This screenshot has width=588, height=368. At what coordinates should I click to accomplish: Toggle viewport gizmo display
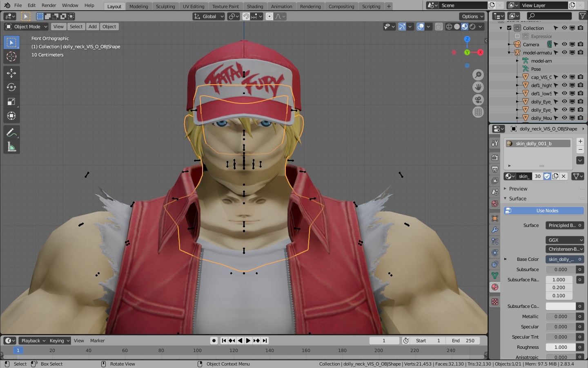click(402, 27)
